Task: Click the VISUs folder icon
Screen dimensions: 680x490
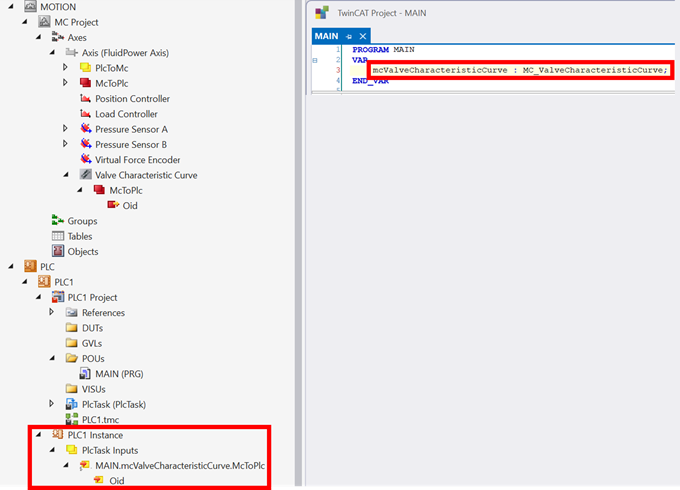Action: tap(72, 389)
